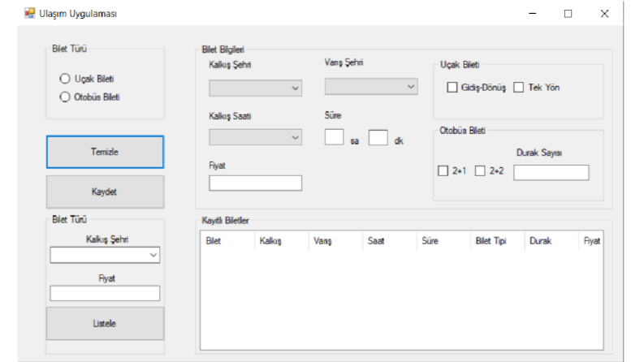Click the Kalkış column header
644x362 pixels.
coord(282,241)
